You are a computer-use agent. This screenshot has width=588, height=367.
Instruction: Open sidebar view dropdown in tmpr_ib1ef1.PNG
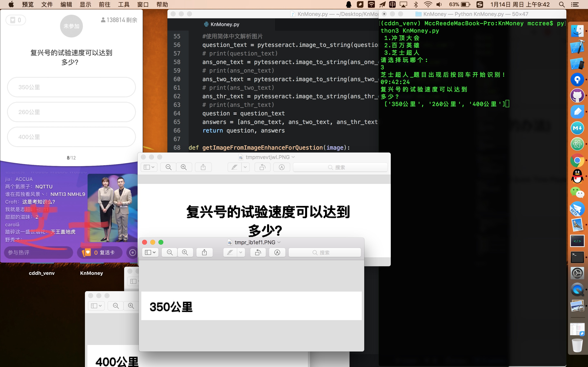[150, 252]
